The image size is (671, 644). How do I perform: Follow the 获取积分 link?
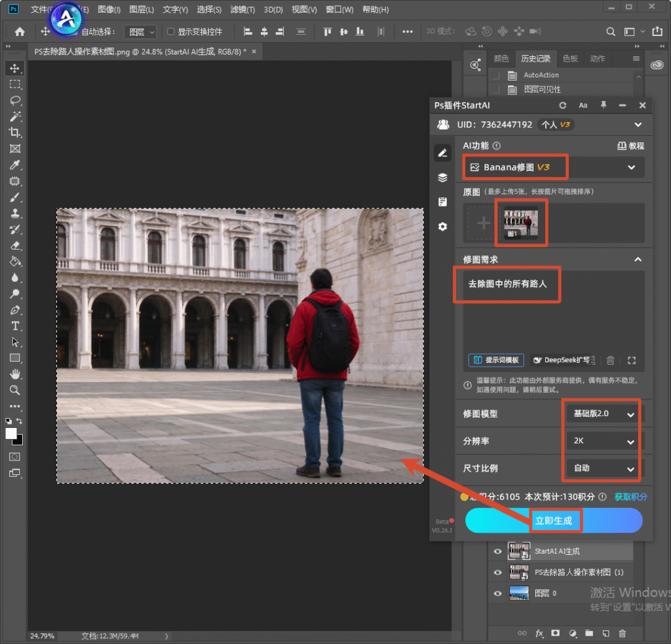(631, 497)
